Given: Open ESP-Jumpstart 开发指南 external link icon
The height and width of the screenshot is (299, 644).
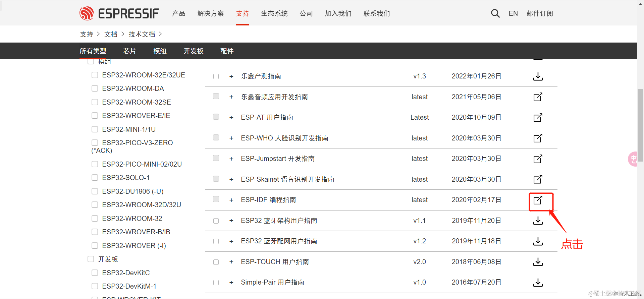Looking at the screenshot, I should click(538, 159).
